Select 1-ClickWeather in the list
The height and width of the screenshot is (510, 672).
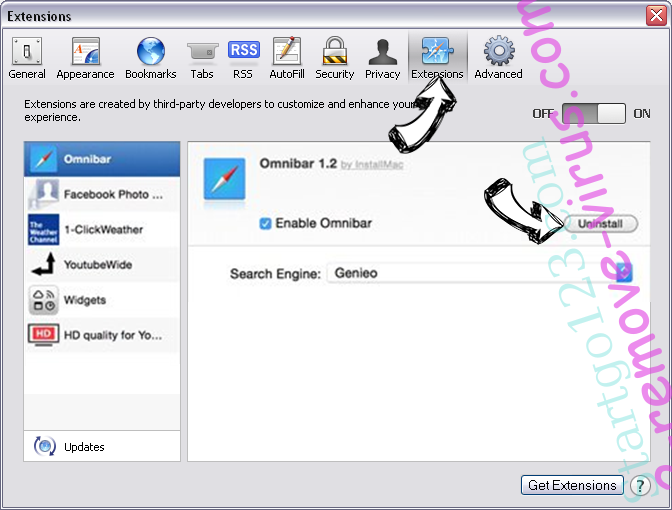pos(102,229)
